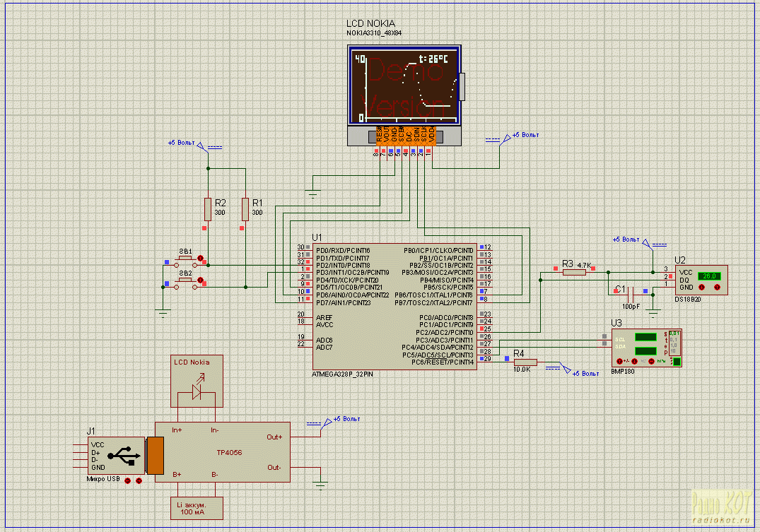
Task: Click the AREF pin label on U1
Action: [324, 317]
